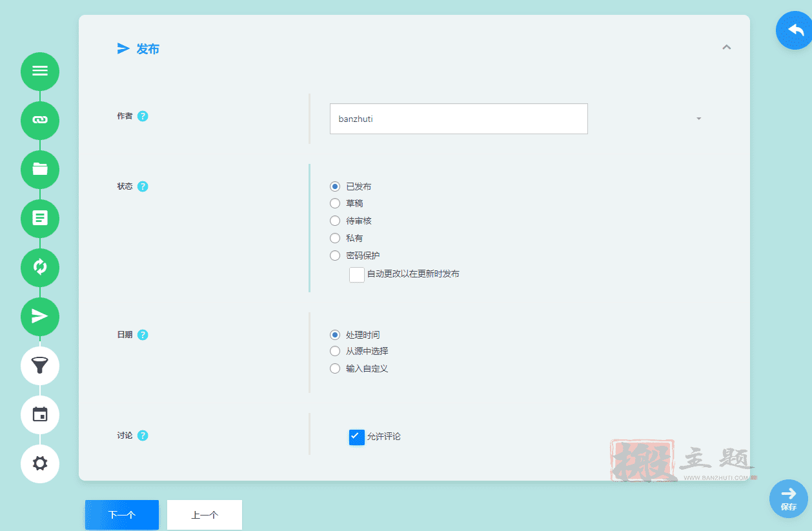Show help for 日期 field
This screenshot has width=812, height=531.
[143, 335]
